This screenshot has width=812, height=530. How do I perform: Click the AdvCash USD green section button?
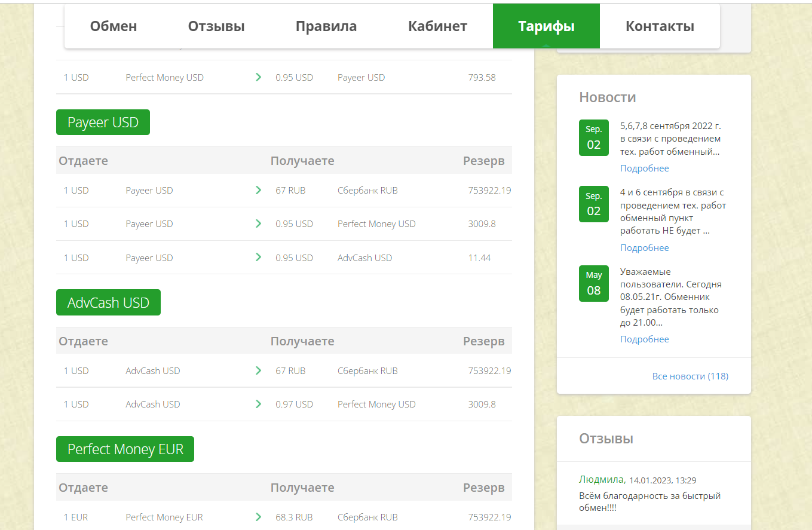108,303
